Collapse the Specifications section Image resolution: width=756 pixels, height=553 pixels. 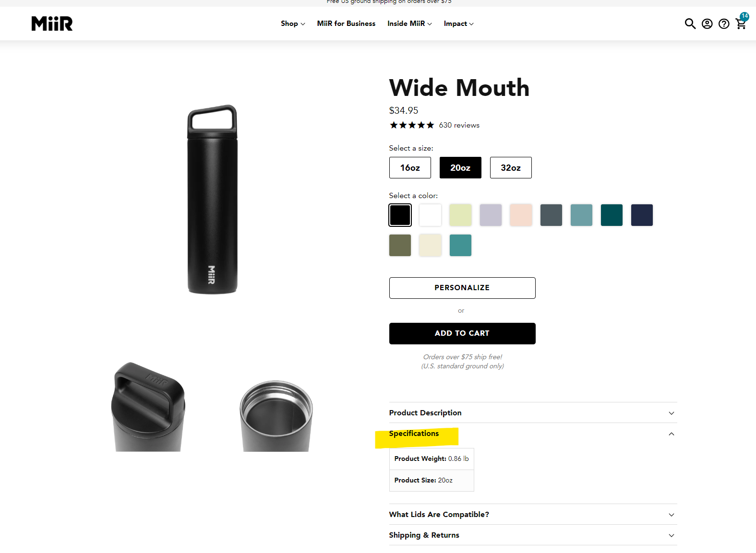coord(533,434)
